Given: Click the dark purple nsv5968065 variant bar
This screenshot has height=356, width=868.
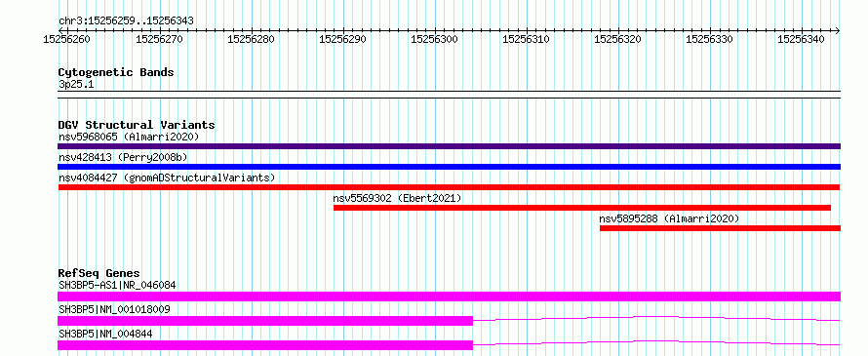Looking at the screenshot, I should point(449,146).
